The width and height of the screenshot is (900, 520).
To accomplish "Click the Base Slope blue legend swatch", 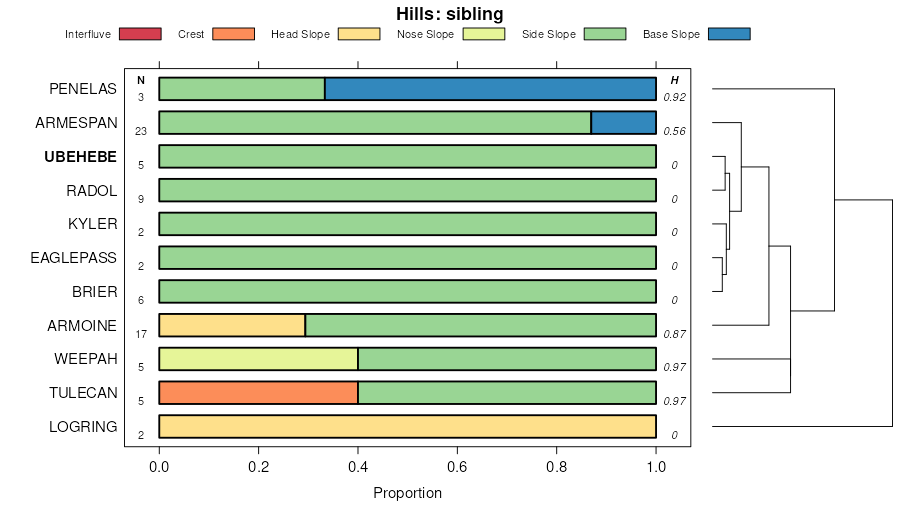I will point(728,34).
